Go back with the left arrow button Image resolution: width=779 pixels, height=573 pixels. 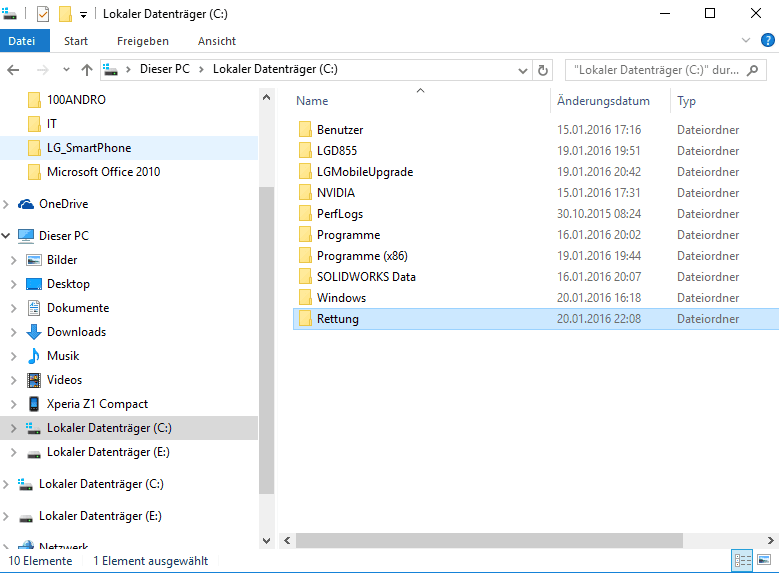pyautogui.click(x=13, y=70)
